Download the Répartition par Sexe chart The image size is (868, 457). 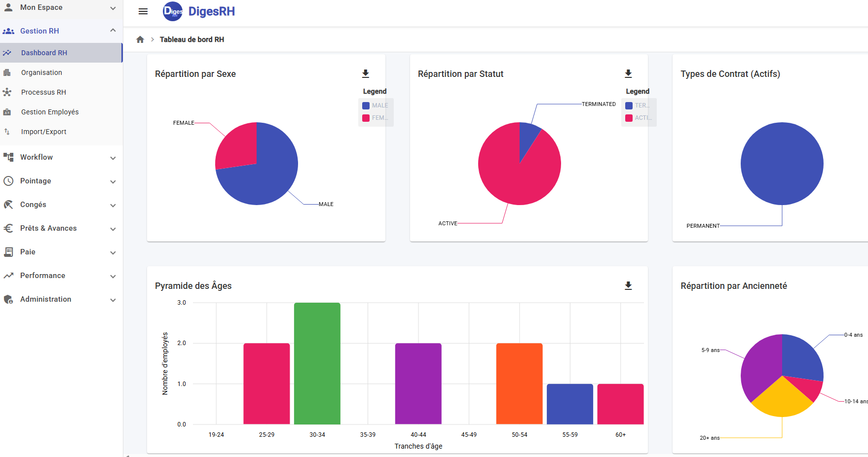pyautogui.click(x=366, y=73)
